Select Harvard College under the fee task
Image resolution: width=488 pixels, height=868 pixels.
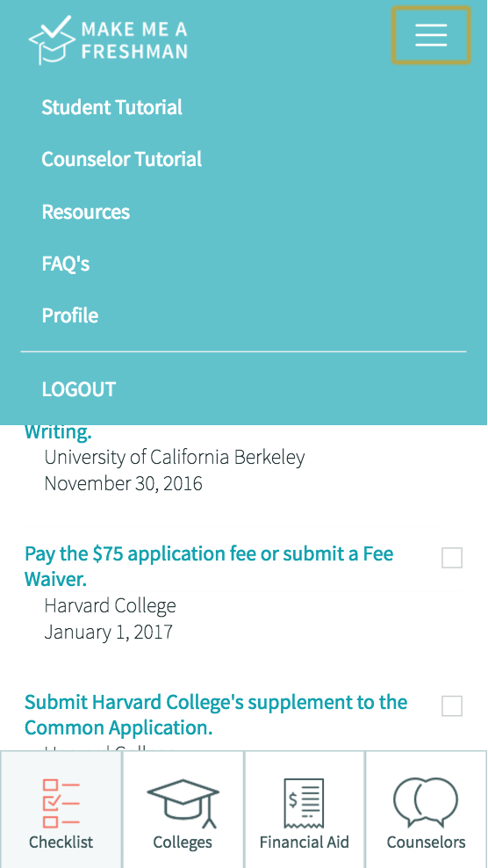[110, 605]
